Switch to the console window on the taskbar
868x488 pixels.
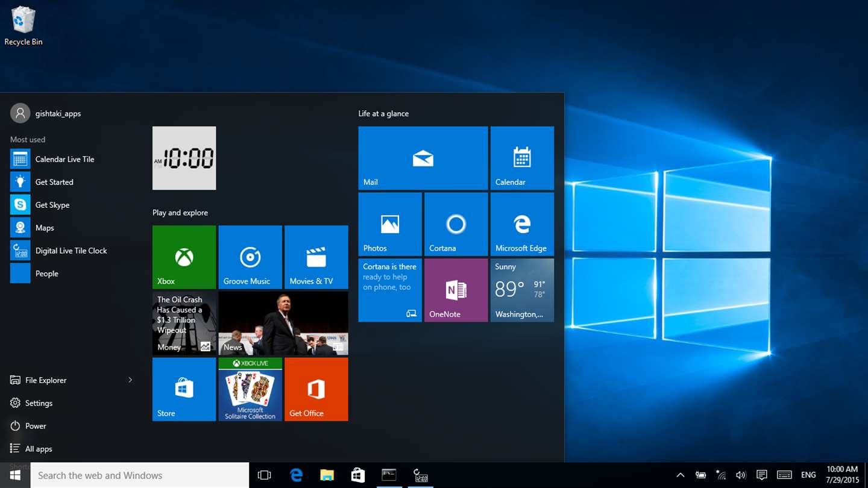point(389,475)
